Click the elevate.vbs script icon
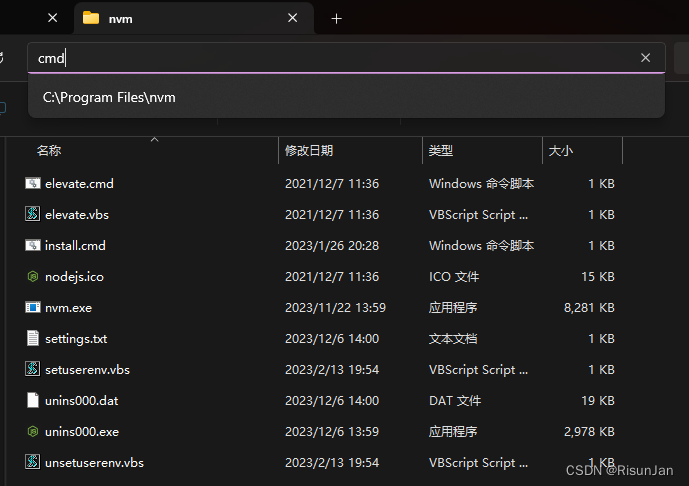 (x=33, y=214)
